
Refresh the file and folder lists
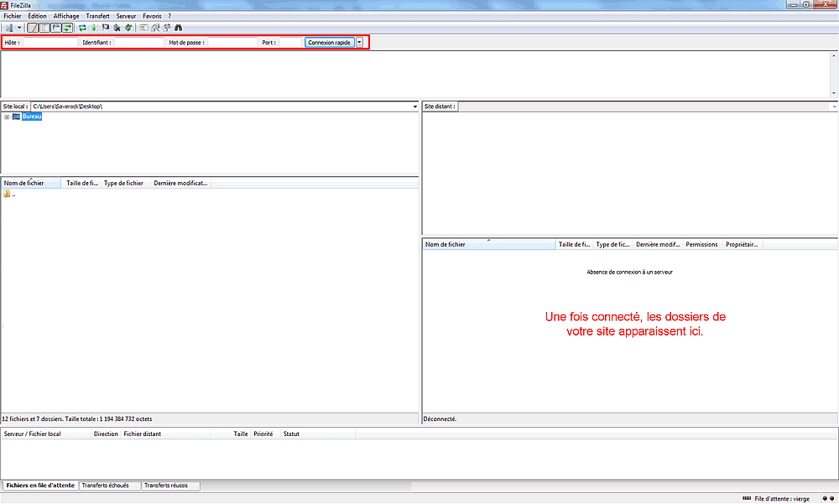(82, 28)
